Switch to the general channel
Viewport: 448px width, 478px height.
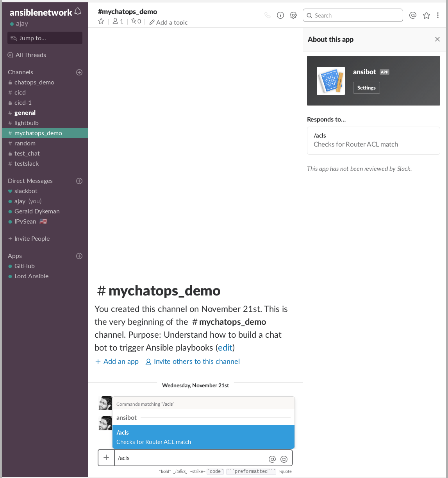click(x=25, y=113)
